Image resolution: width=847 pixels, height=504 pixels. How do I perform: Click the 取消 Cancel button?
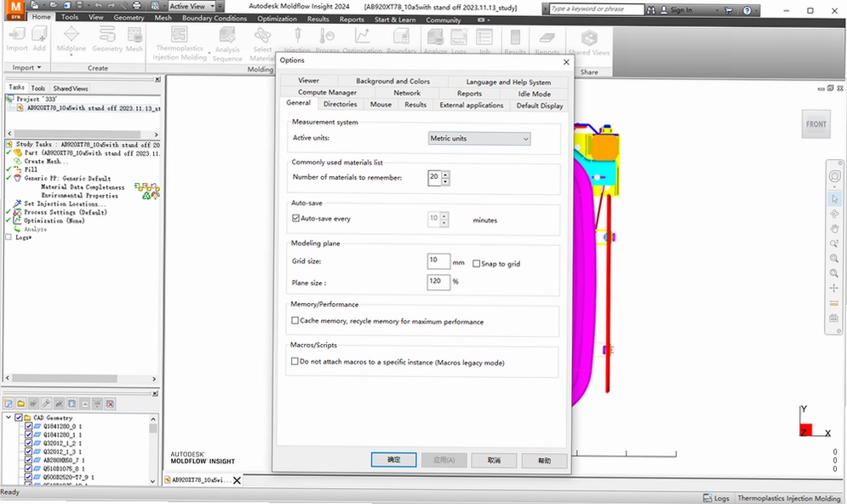pos(494,461)
